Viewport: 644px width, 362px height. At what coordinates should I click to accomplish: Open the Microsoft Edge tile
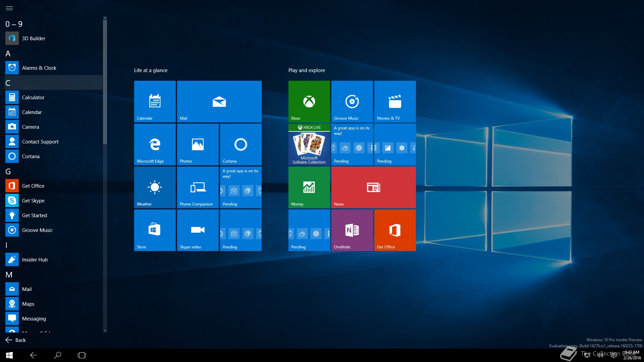point(155,144)
